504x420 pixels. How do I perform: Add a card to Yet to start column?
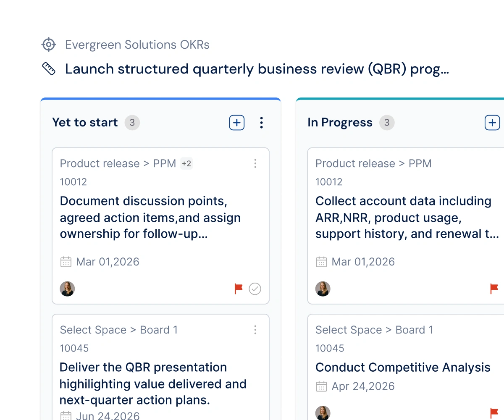click(x=237, y=123)
